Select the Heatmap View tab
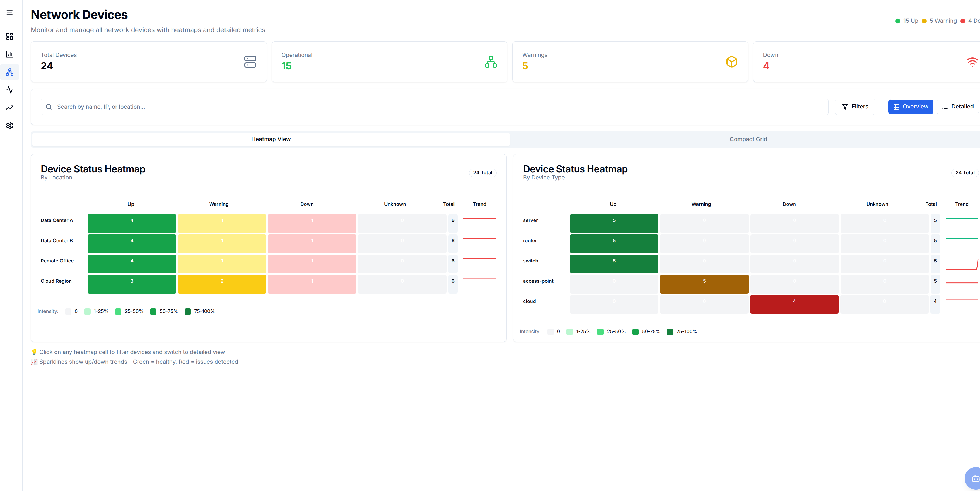 [x=271, y=139]
